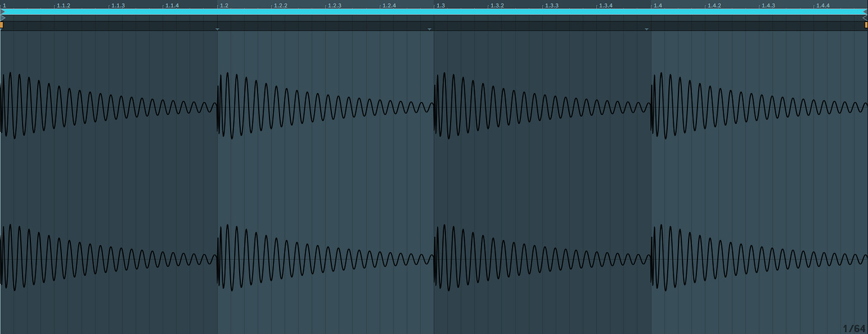
Task: Select the loop start triangle marker
Action: point(2,11)
